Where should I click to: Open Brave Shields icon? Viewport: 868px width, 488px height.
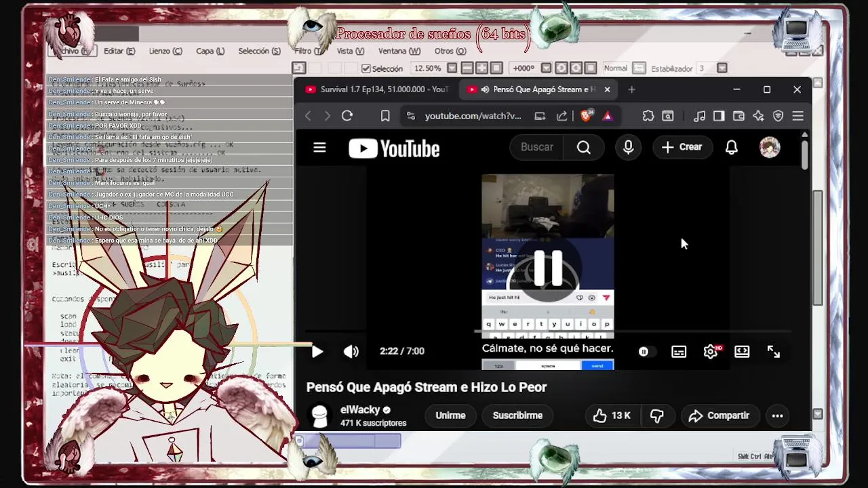click(587, 116)
